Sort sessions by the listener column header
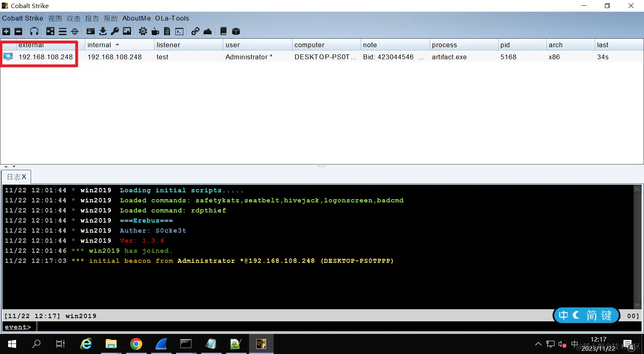The image size is (644, 354). point(188,45)
